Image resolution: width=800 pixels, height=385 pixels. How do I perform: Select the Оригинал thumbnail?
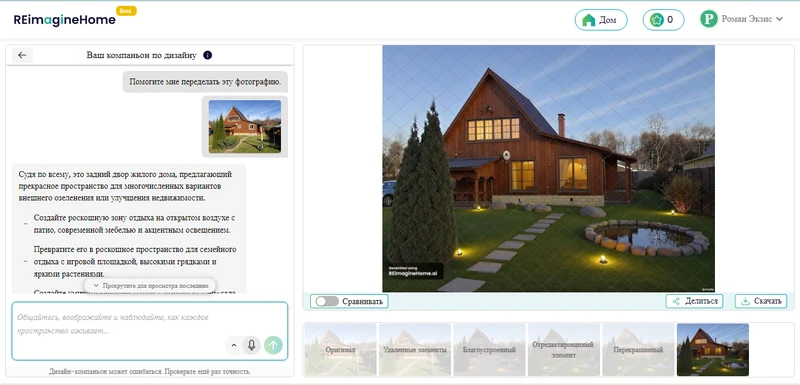340,350
